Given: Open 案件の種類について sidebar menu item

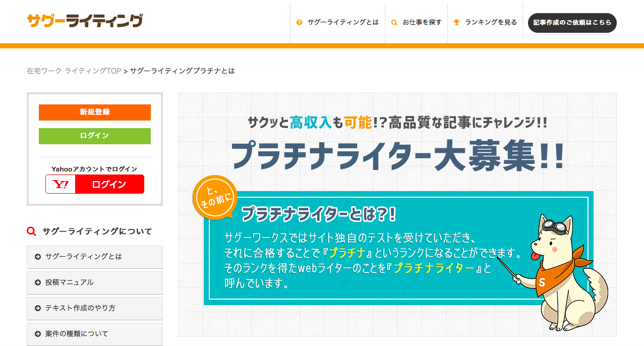Looking at the screenshot, I should (95, 334).
